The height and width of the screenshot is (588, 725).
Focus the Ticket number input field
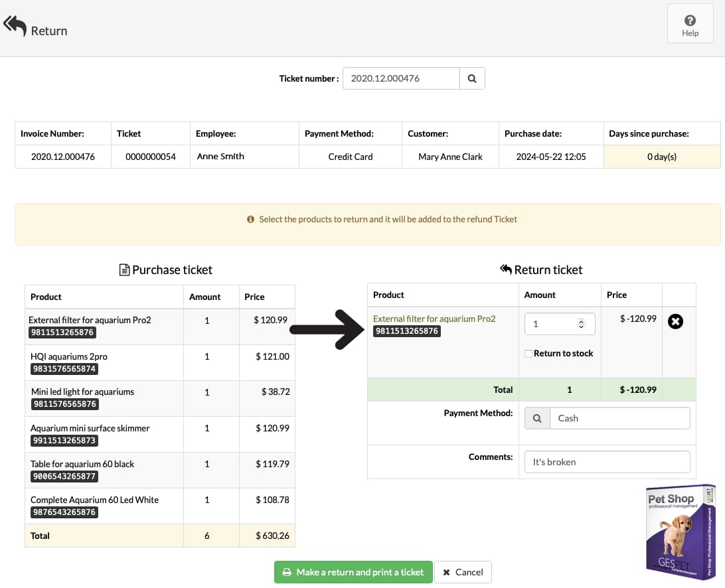(x=401, y=78)
